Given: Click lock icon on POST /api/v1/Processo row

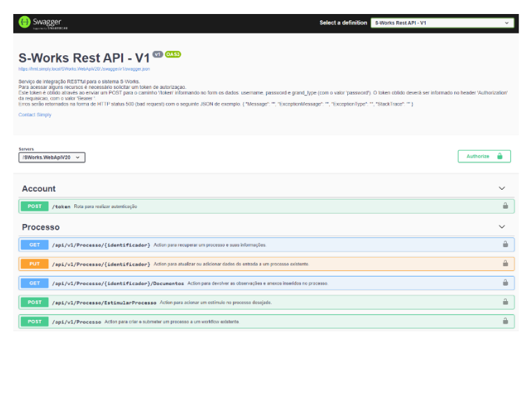Looking at the screenshot, I should pyautogui.click(x=505, y=321).
